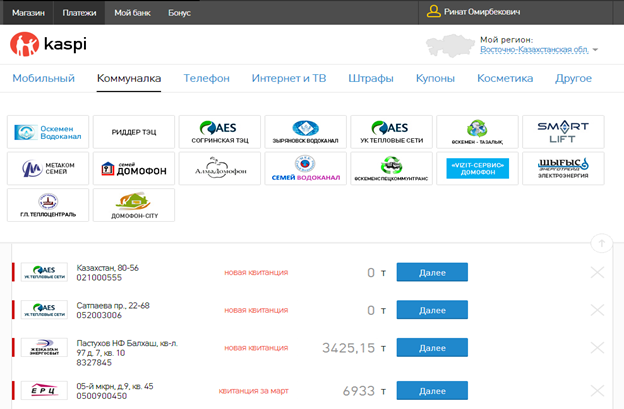
Task: Click Далее for Казахстан, 80-56
Action: (x=432, y=272)
